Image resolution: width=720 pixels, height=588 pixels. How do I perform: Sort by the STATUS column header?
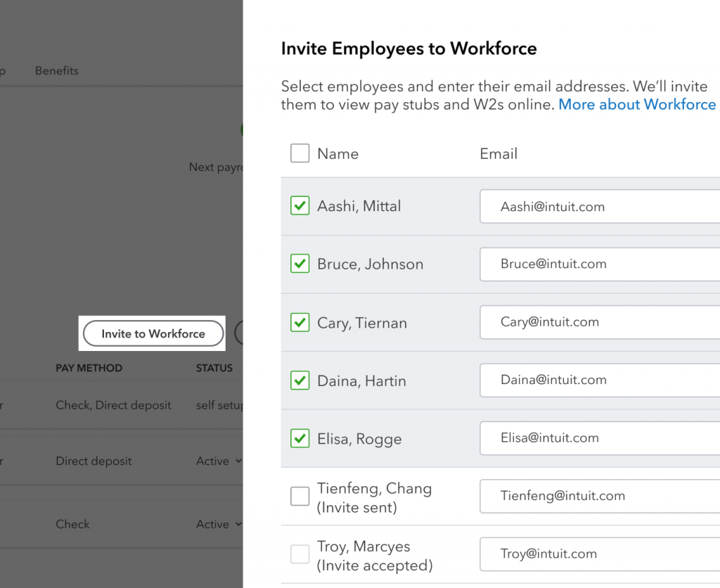214,368
